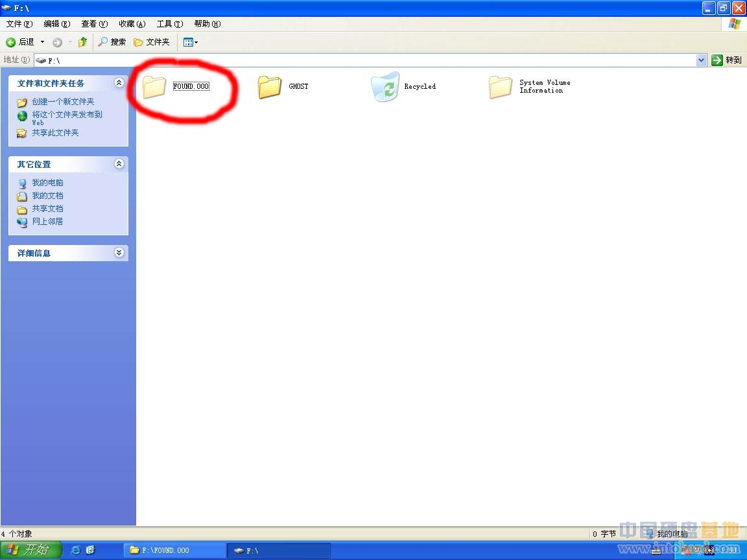The height and width of the screenshot is (560, 747).
Task: Open My Network Places (网上邻居) link
Action: [47, 221]
